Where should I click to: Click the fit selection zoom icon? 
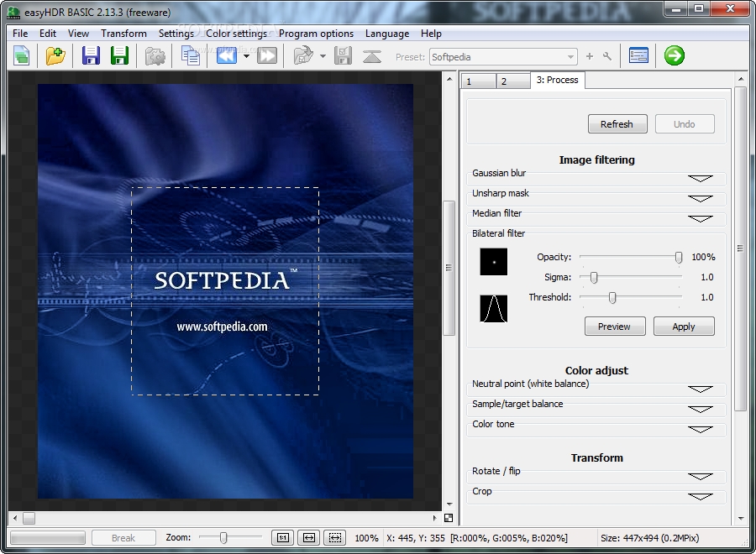pos(335,537)
